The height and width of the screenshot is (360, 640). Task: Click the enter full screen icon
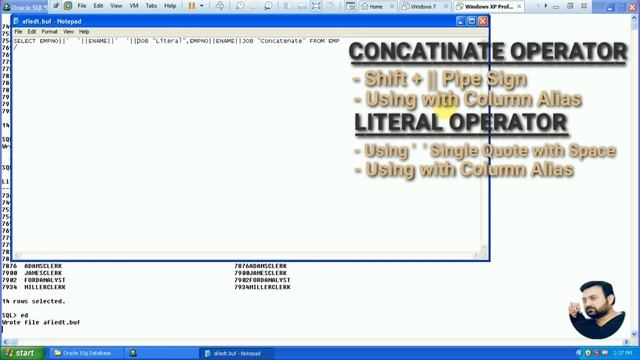tap(316, 6)
